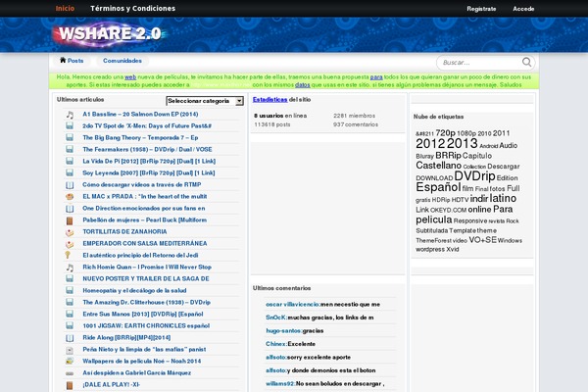Click icon beside Homeopatía y el decálogo

[x=70, y=290]
